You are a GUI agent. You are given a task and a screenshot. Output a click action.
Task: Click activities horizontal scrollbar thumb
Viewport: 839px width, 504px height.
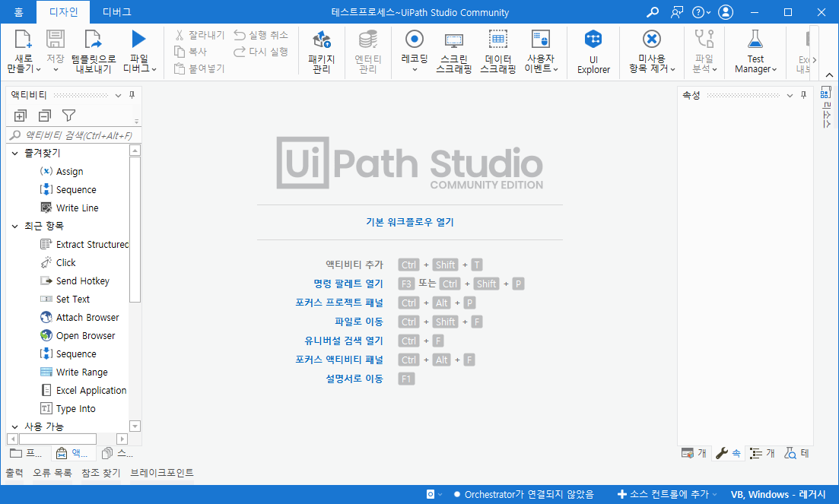click(58, 439)
